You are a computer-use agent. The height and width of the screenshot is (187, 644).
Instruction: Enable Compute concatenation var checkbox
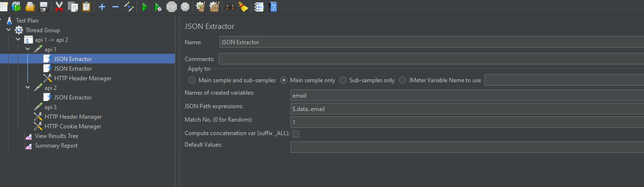(x=296, y=134)
